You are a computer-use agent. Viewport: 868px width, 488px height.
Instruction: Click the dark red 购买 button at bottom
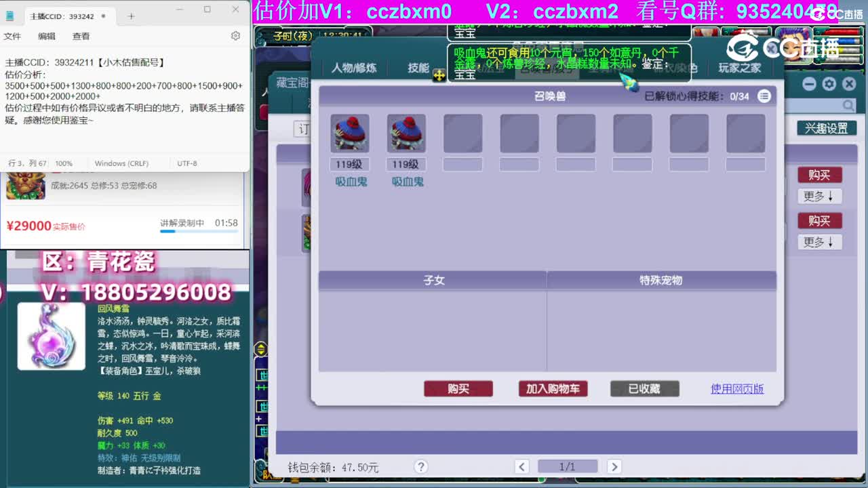click(458, 388)
